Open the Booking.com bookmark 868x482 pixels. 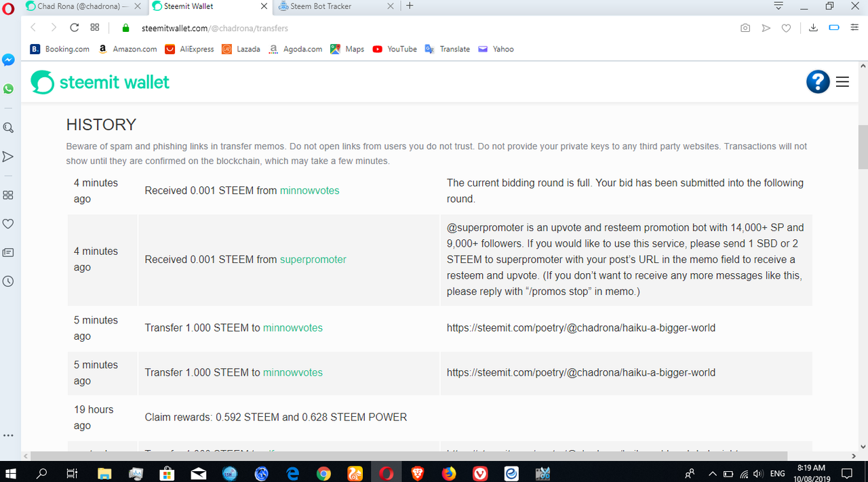[60, 49]
